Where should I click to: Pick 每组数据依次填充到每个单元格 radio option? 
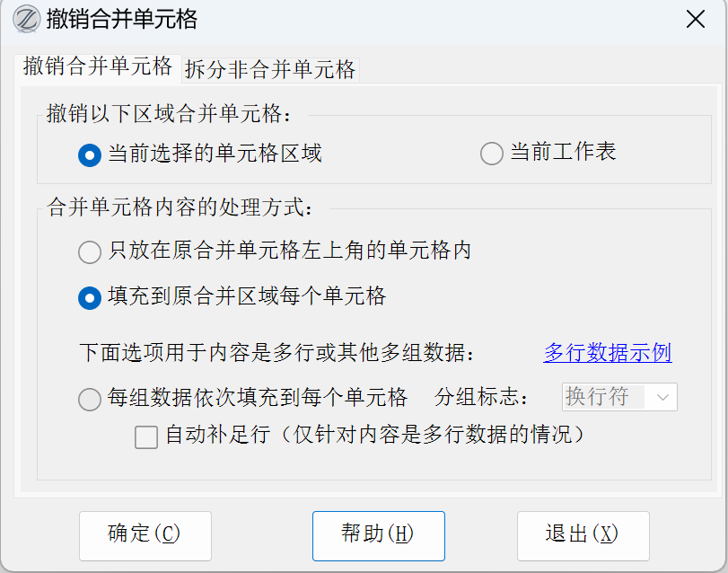pos(90,399)
